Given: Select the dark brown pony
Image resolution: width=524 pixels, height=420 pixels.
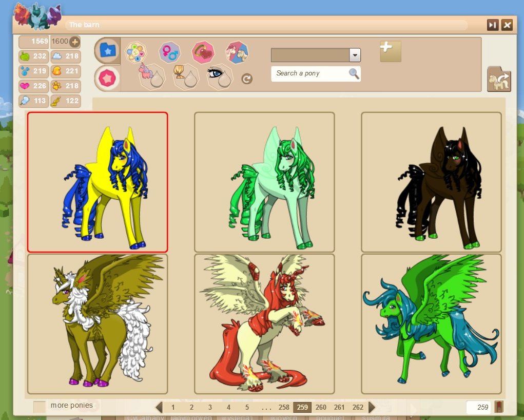Looking at the screenshot, I should [431, 182].
